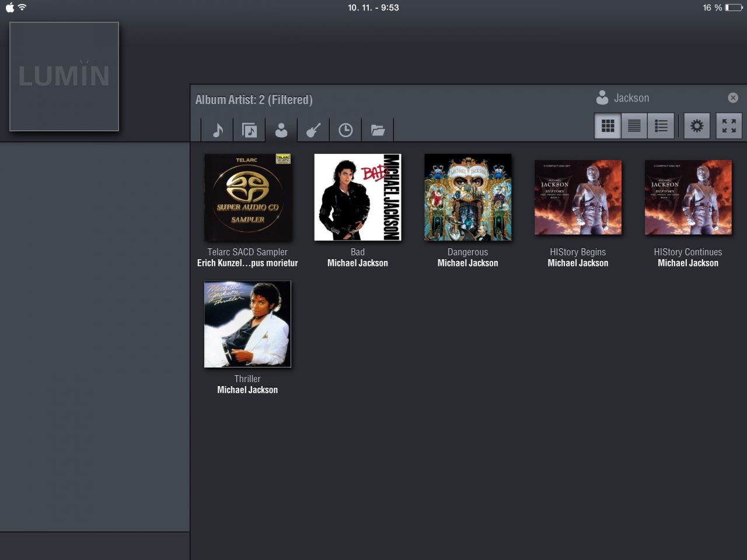
Task: Open the Folder browse tab
Action: (378, 129)
